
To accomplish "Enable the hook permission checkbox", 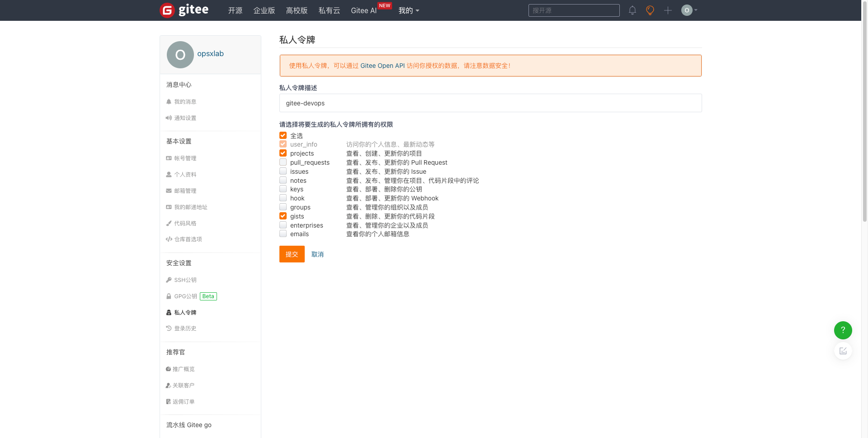I will click(283, 198).
